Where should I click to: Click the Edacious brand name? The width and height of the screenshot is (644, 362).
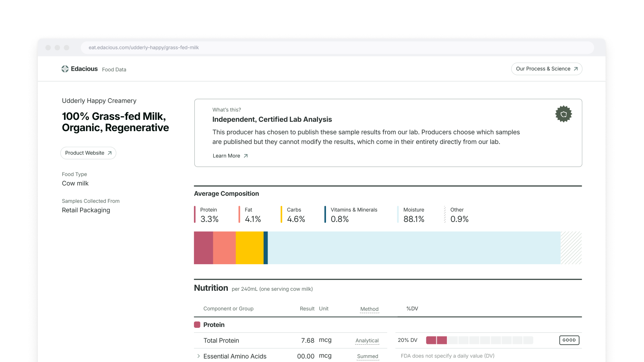point(84,69)
